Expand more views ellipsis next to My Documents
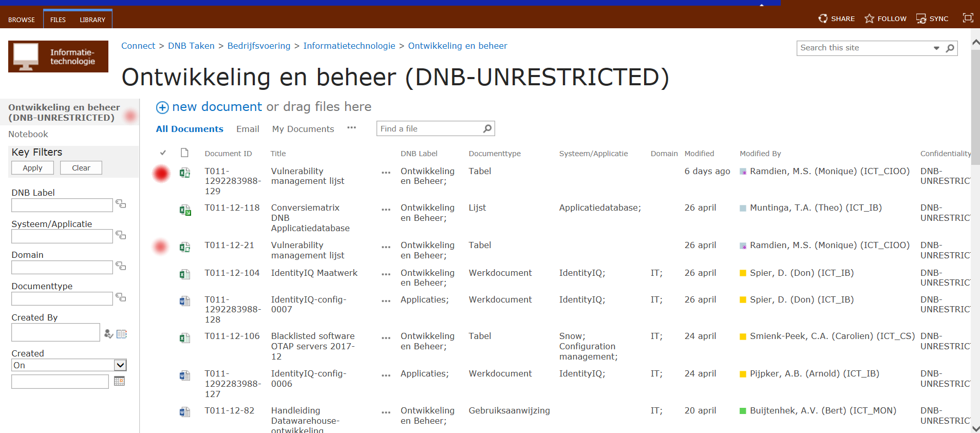This screenshot has height=433, width=980. 351,128
